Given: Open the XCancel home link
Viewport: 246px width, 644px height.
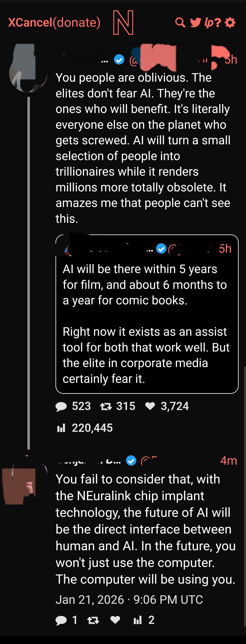Looking at the screenshot, I should [30, 22].
